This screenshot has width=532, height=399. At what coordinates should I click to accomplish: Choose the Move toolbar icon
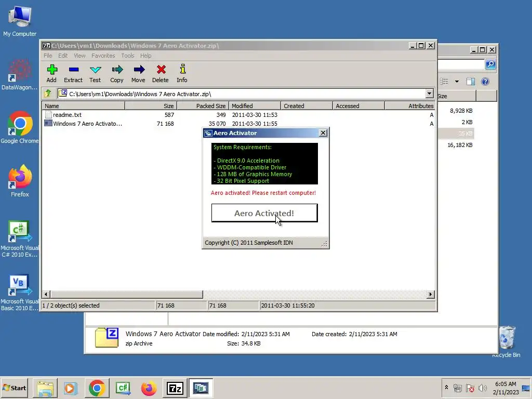pos(138,74)
